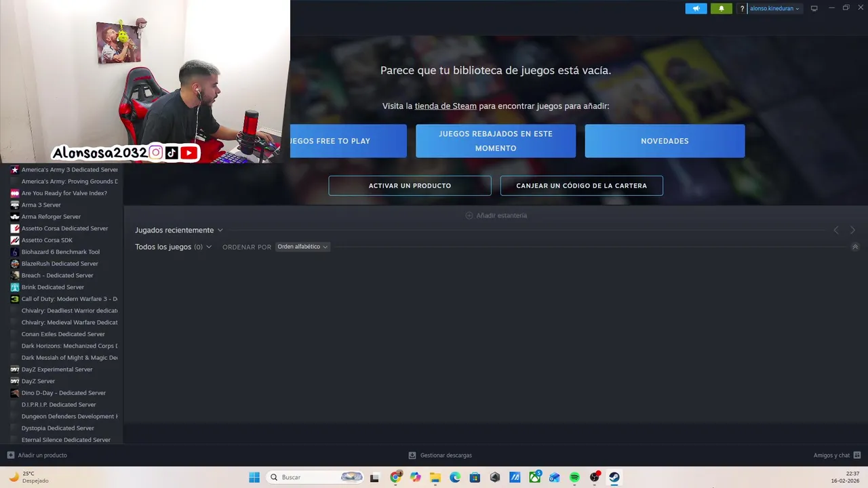Select Arma Reforger Server entry
868x488 pixels.
(x=64, y=217)
